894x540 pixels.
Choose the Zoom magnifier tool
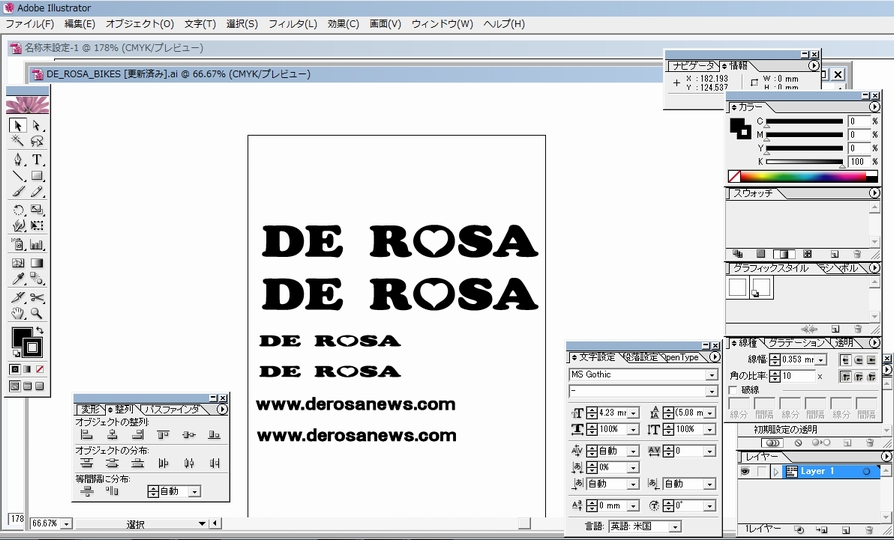[x=37, y=314]
